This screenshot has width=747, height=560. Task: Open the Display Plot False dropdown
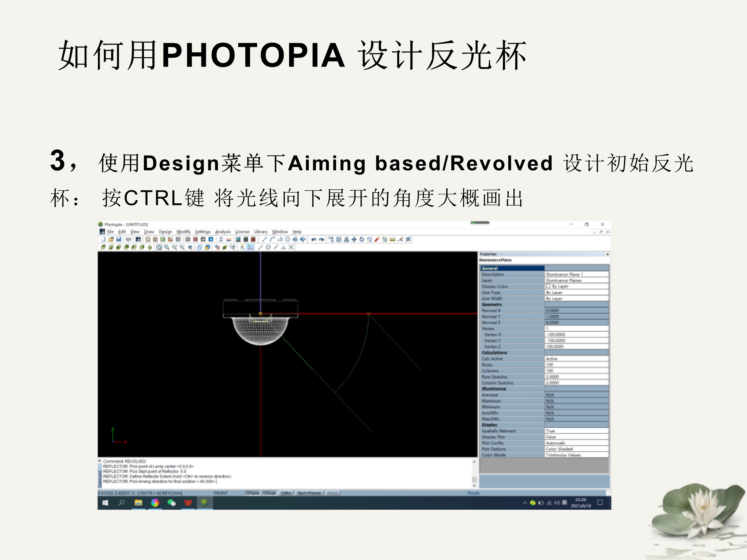coord(576,437)
